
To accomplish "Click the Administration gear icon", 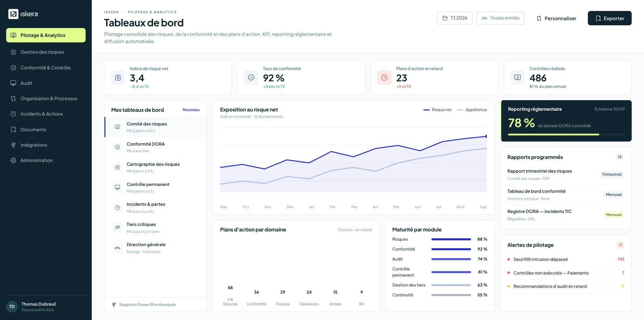I will pos(13,160).
